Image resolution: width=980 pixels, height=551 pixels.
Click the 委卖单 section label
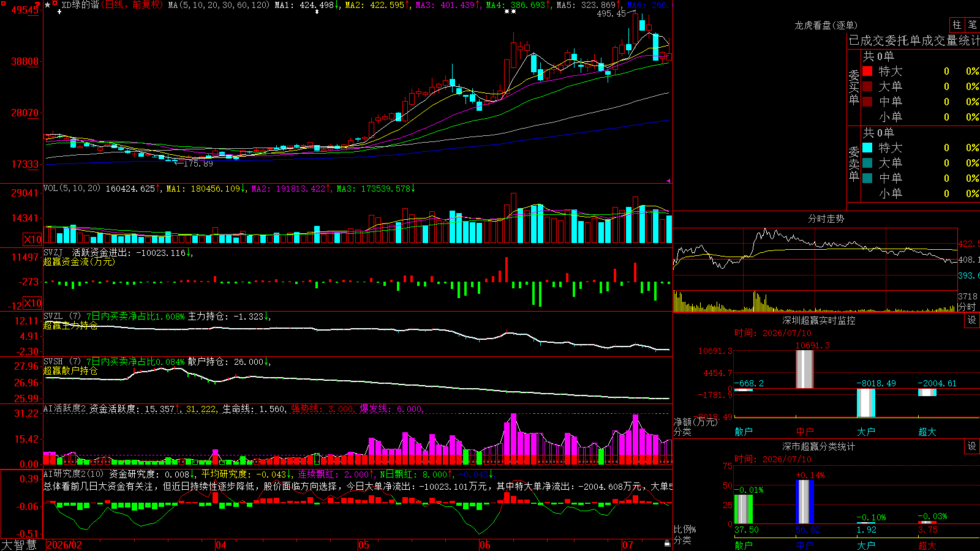click(x=854, y=163)
